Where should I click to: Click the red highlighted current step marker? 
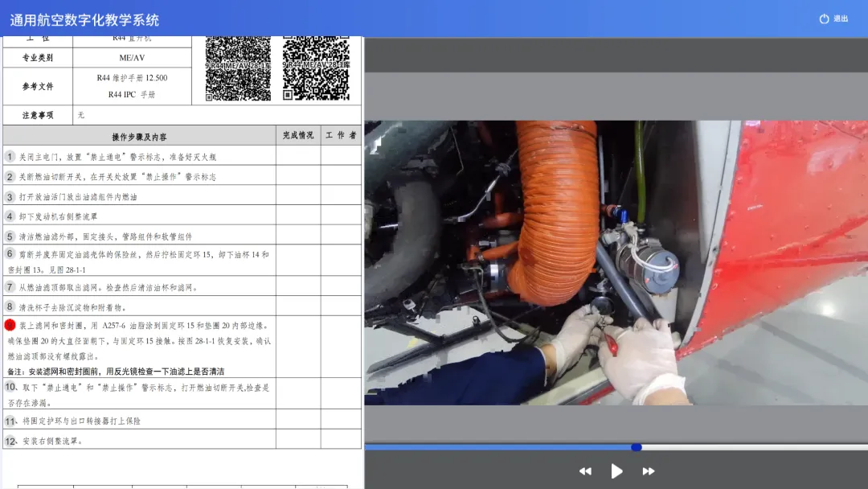coord(10,326)
